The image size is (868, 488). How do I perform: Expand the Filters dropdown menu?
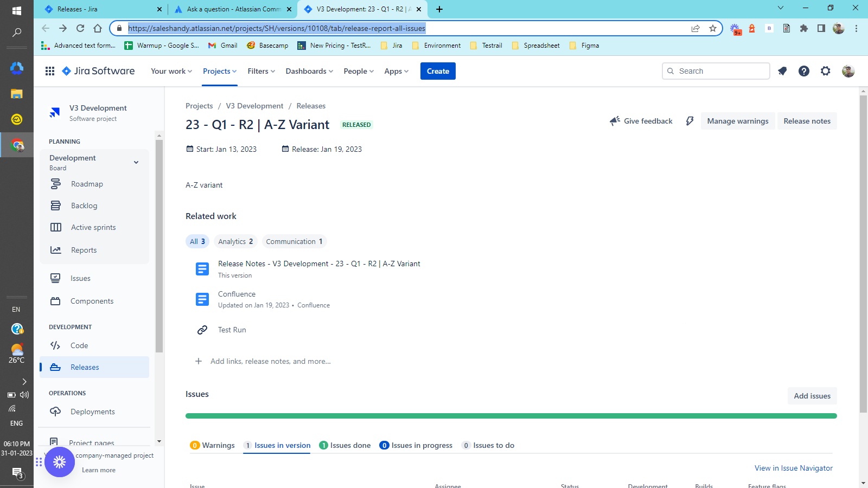261,71
